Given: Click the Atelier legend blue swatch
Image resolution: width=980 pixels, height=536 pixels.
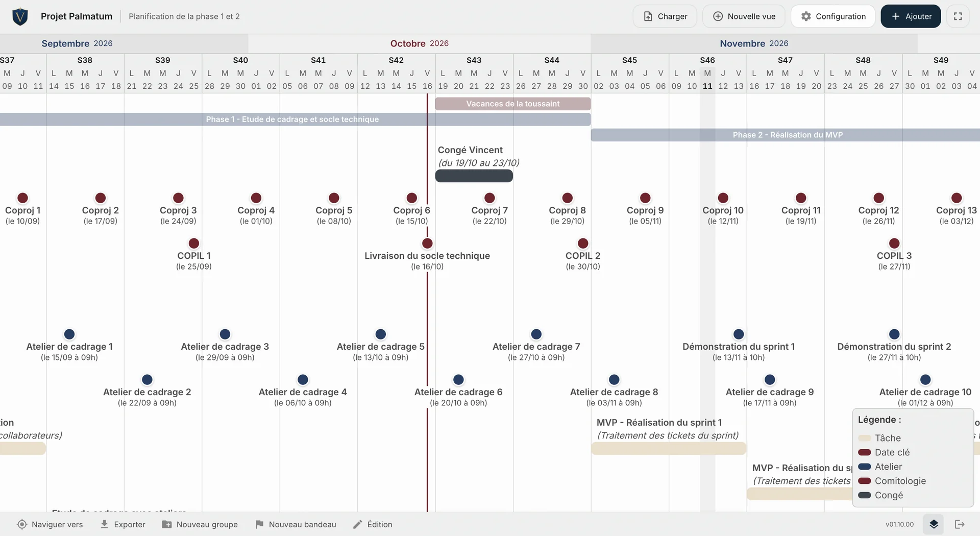Looking at the screenshot, I should coord(865,467).
